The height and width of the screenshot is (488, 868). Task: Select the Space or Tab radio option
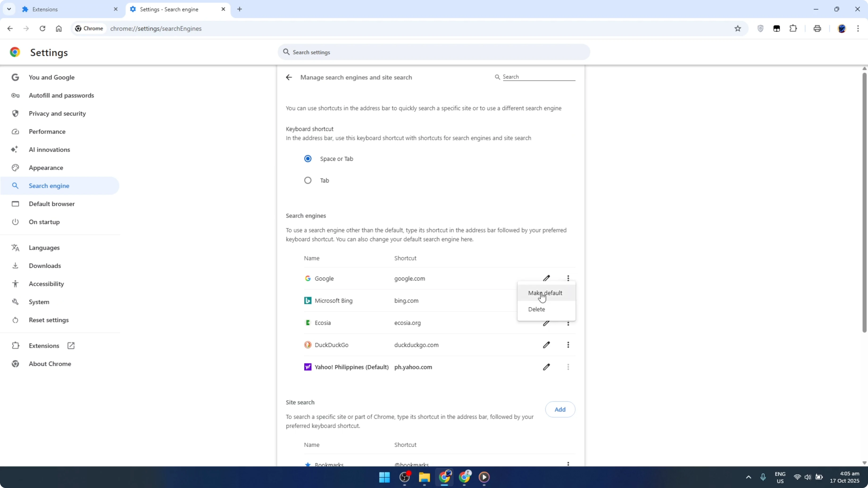click(x=308, y=159)
